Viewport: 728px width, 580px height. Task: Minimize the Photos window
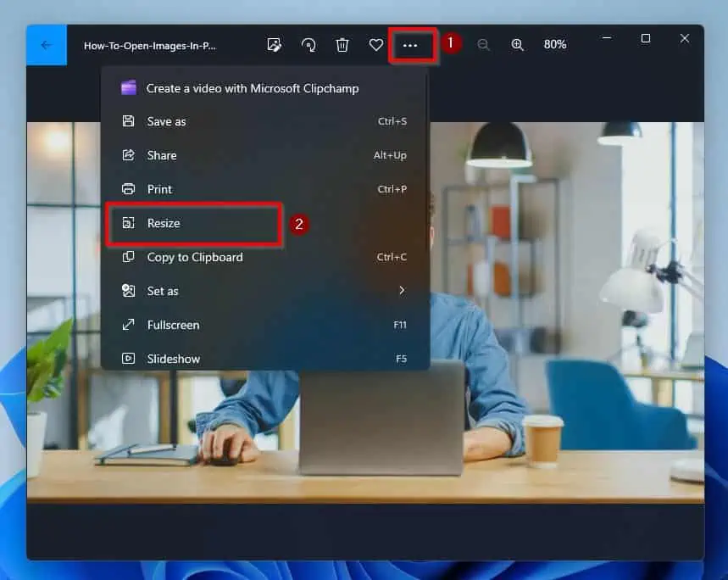point(607,38)
